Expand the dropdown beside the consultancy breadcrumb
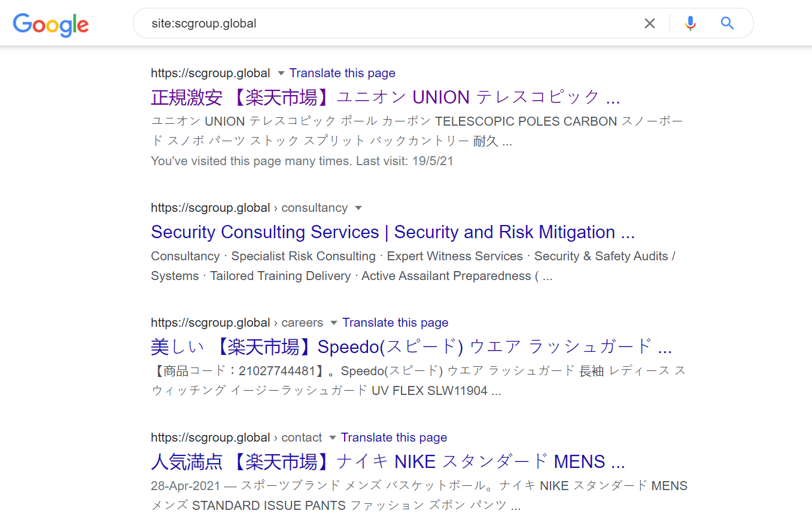This screenshot has width=812, height=526. tap(358, 208)
